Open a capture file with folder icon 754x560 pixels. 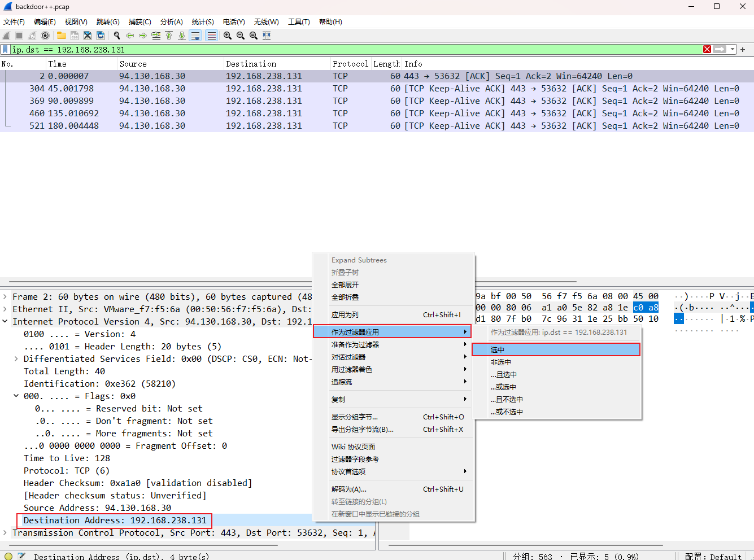(62, 35)
